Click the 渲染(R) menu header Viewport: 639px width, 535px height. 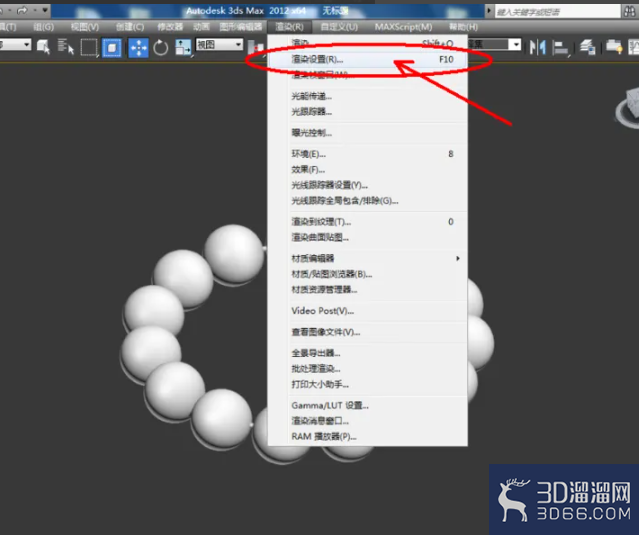[x=289, y=27]
